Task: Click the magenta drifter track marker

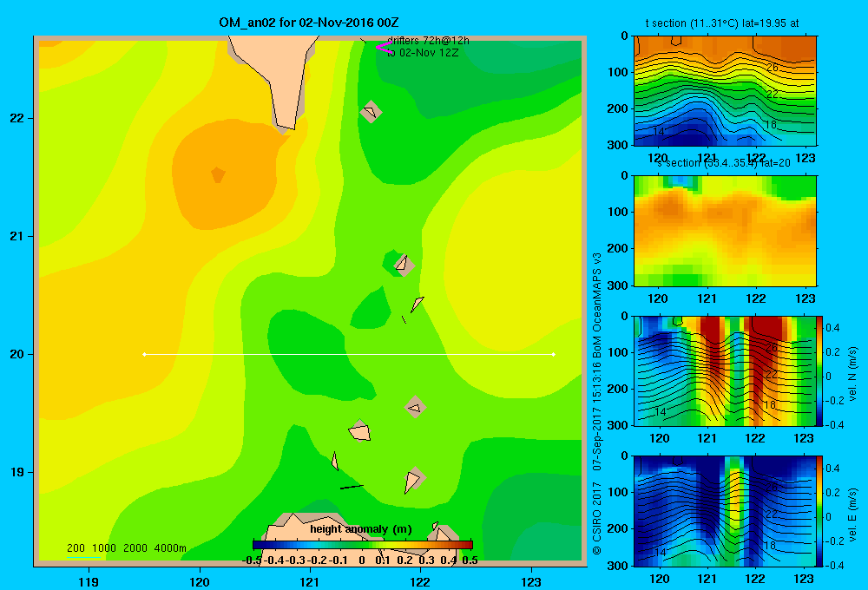Action: tap(384, 48)
